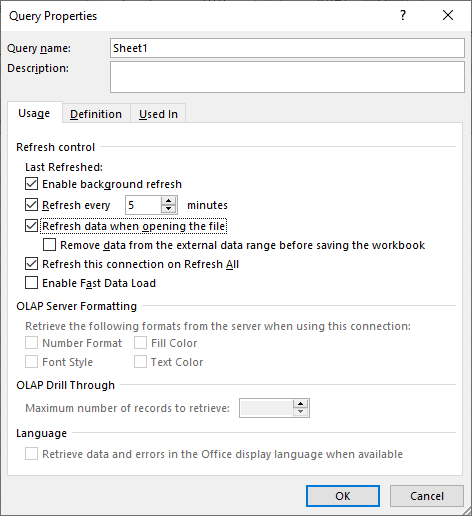Click the Query name text field
The image size is (472, 516).
click(x=287, y=48)
